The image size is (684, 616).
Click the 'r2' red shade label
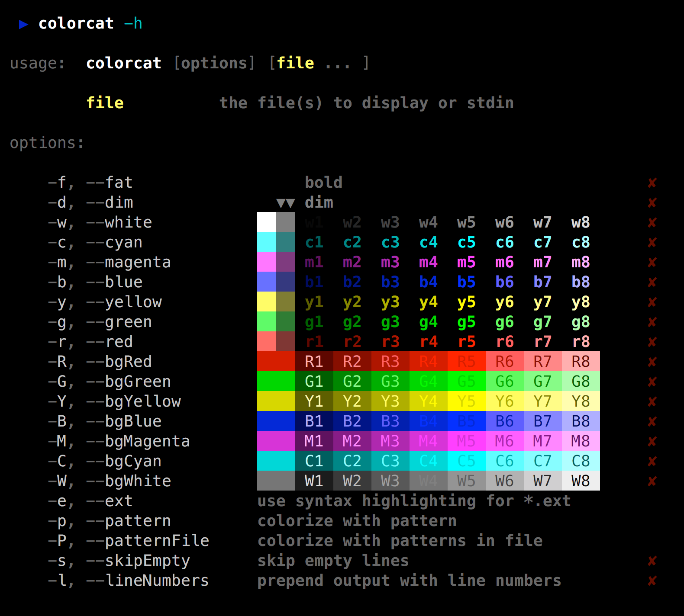coord(352,342)
